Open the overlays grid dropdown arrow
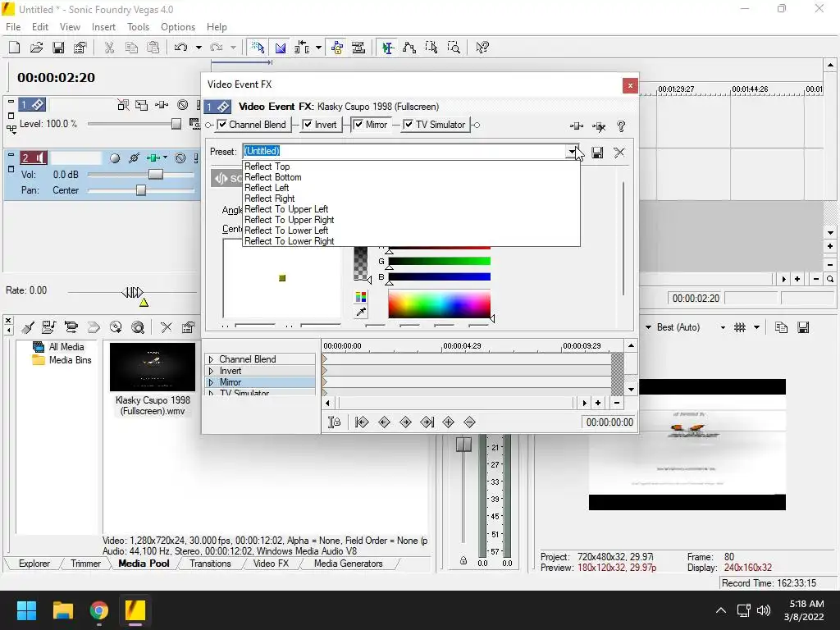This screenshot has height=630, width=840. pos(756,327)
